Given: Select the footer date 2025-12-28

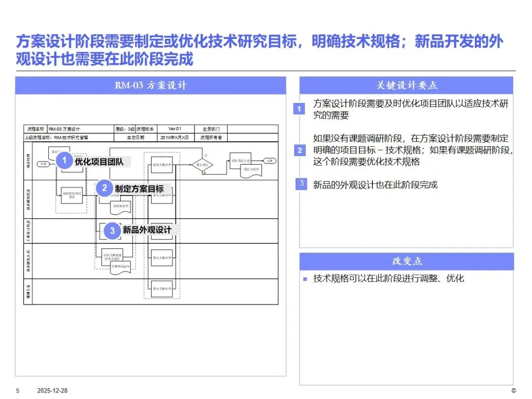Looking at the screenshot, I should tap(52, 391).
